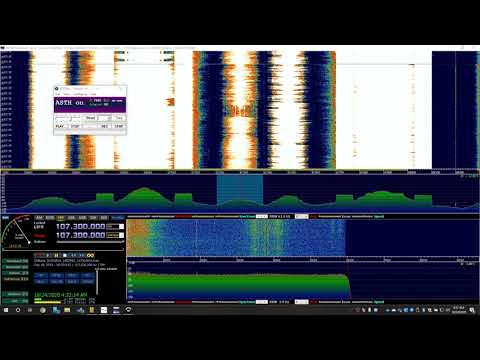This screenshot has height=360, width=480.
Task: Toggle the NR noise reduction button
Action: pyautogui.click(x=41, y=275)
